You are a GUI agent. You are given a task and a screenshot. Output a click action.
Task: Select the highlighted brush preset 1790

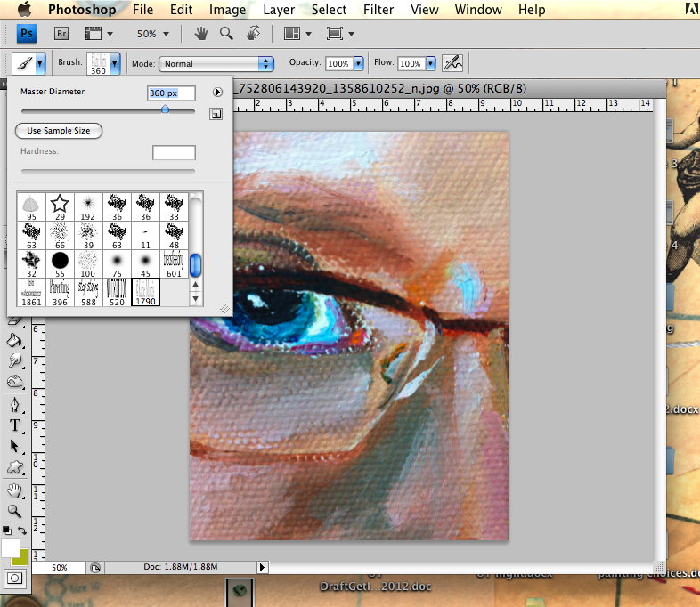pos(145,293)
